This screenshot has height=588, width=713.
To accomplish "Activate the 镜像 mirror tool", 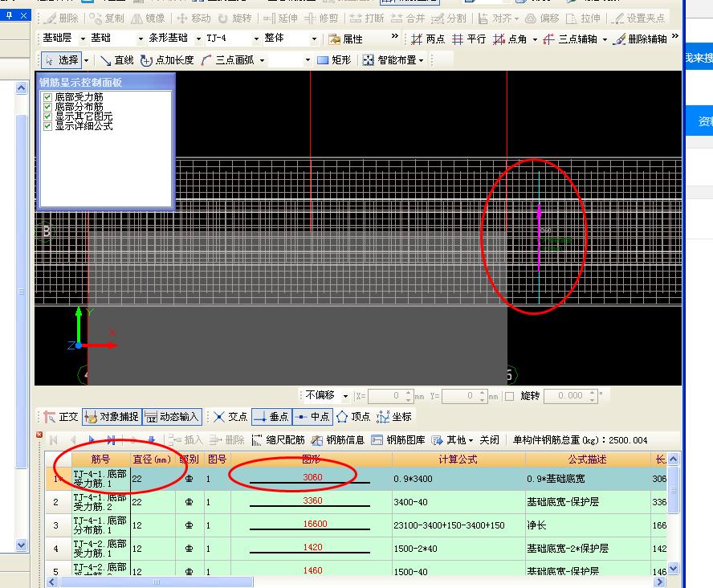I will click(148, 18).
